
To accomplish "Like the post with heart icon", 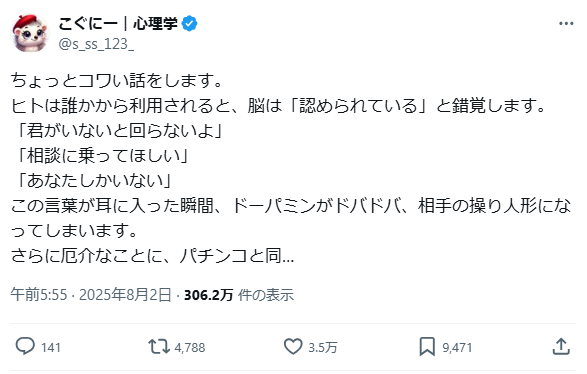I will (x=293, y=346).
